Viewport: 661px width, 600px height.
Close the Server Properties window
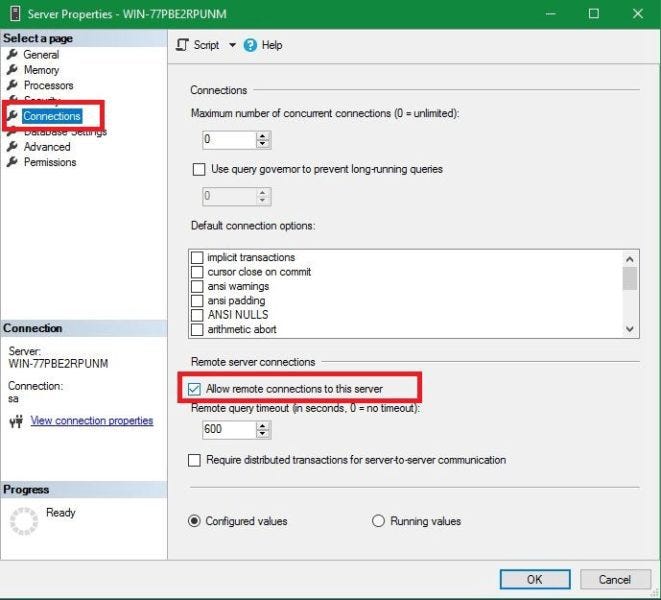[638, 14]
